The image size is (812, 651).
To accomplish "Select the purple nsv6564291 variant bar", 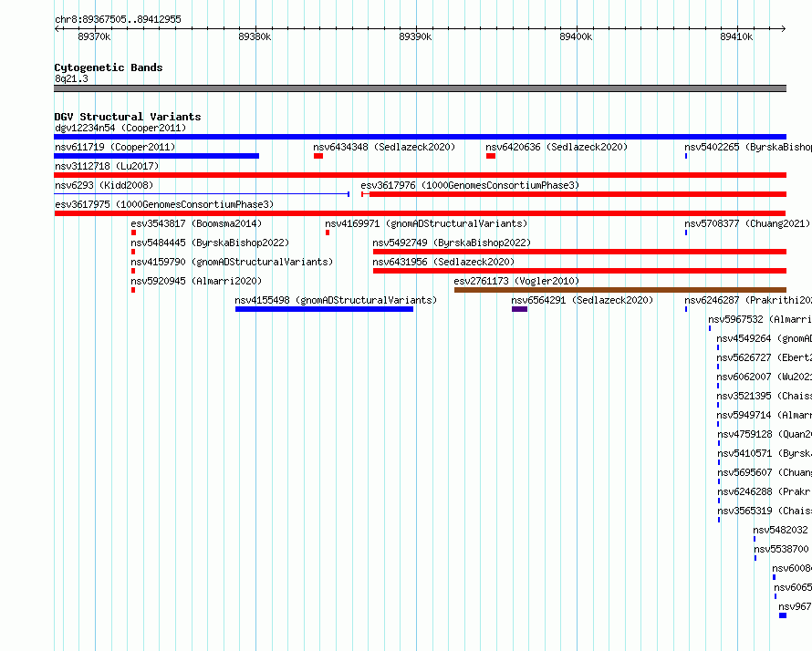I will click(x=519, y=309).
